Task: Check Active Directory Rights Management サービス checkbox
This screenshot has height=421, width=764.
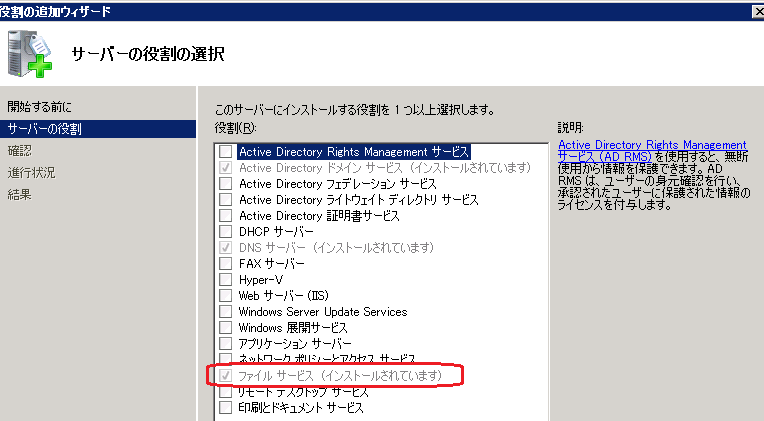Action: (x=226, y=152)
